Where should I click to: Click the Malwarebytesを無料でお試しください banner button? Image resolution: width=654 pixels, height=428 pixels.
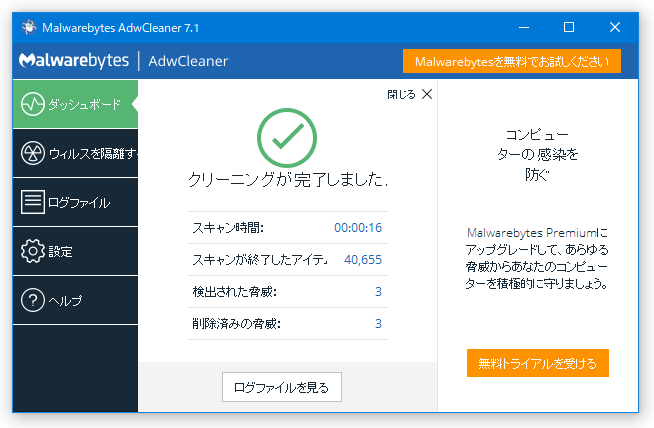[x=512, y=61]
